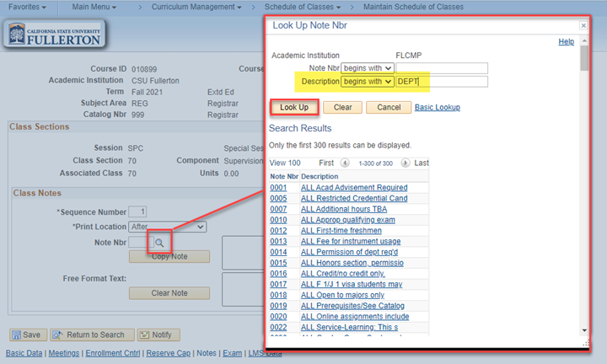
Task: Open the Description operator dropdown
Action: tap(368, 82)
